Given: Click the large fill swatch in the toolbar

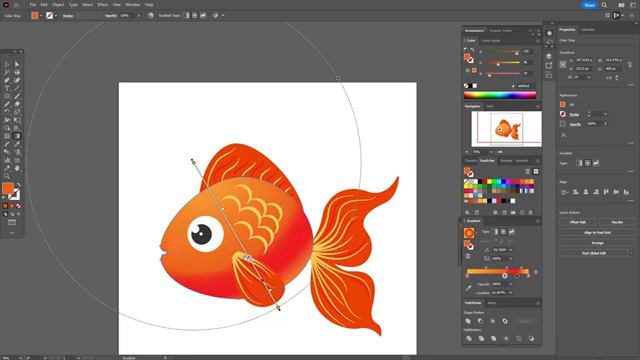Looking at the screenshot, I should (8, 188).
